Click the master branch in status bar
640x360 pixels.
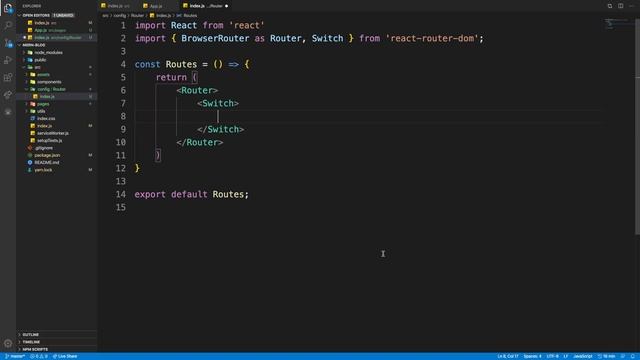click(x=15, y=356)
